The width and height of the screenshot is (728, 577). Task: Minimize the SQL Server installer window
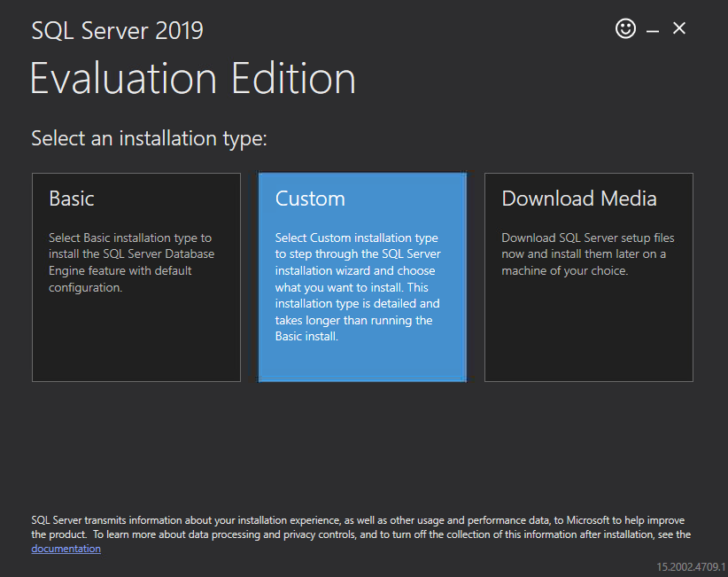(653, 31)
